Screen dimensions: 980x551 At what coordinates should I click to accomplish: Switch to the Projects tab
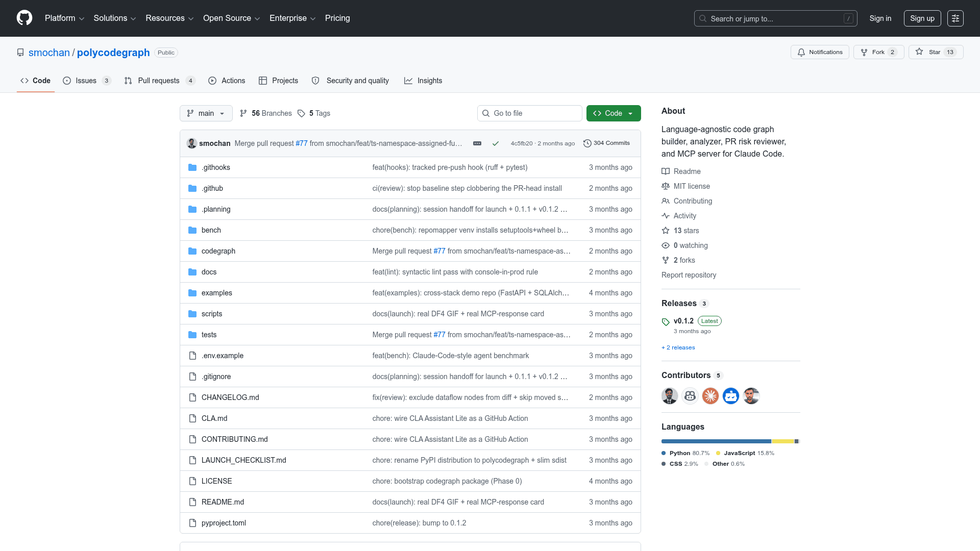(278, 81)
